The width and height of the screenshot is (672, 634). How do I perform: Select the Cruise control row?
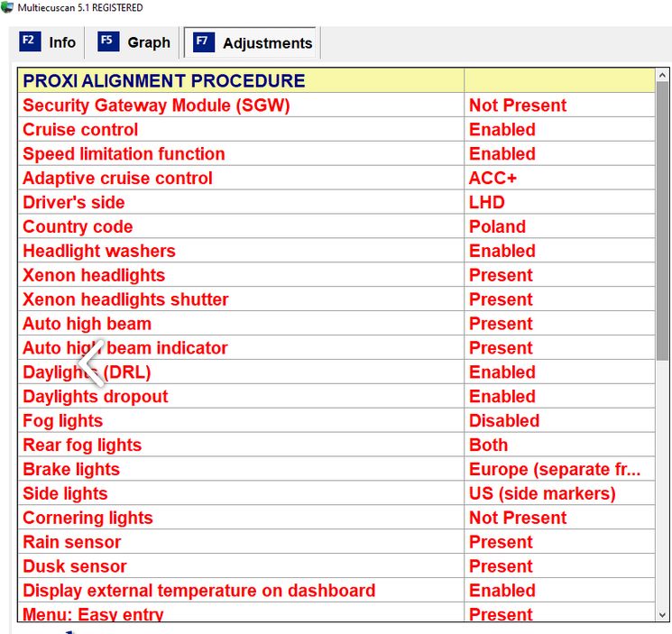80,130
